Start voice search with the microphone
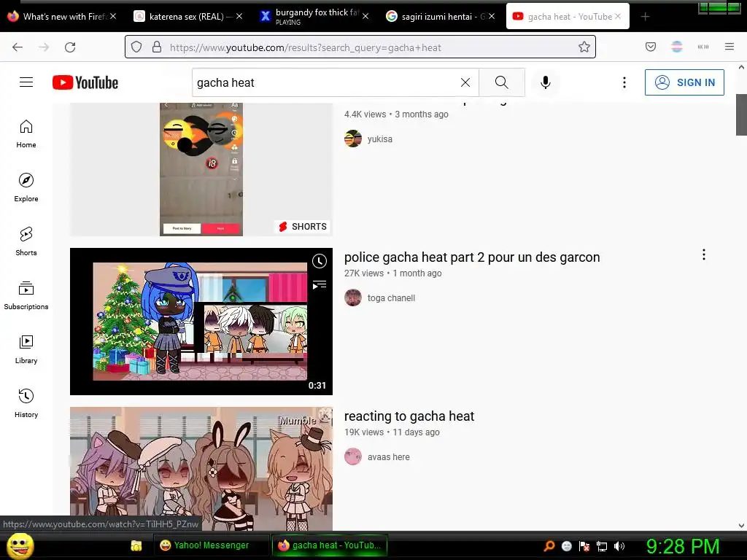 (x=546, y=82)
